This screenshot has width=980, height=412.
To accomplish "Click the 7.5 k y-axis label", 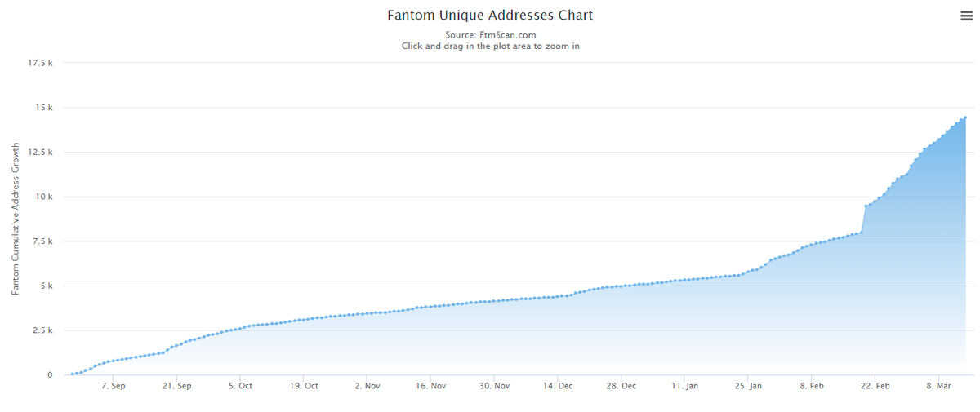I will 42,241.
